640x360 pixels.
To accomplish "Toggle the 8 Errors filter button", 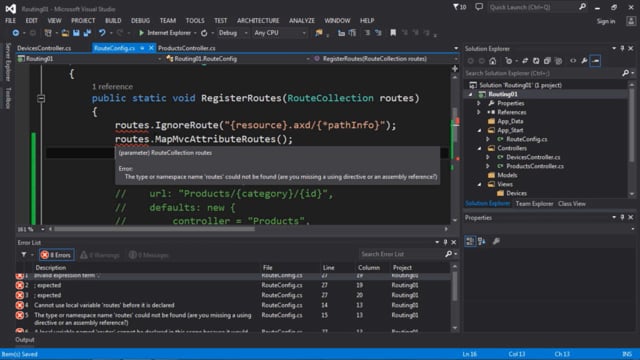I will tap(57, 255).
